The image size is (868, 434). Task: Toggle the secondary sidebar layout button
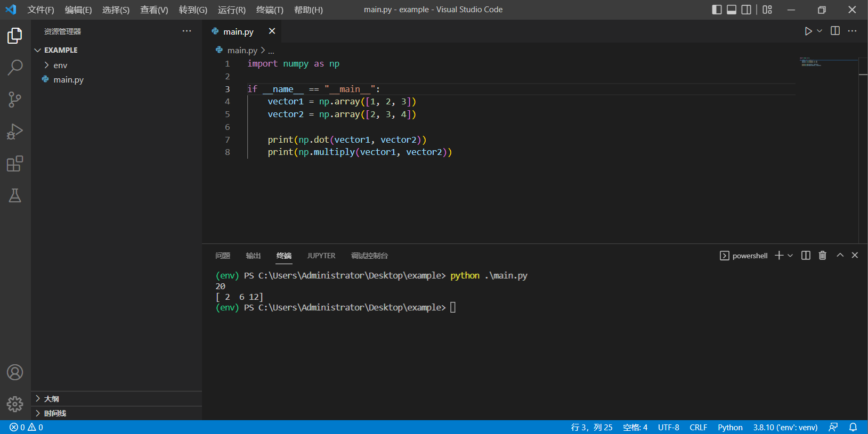[x=747, y=10]
